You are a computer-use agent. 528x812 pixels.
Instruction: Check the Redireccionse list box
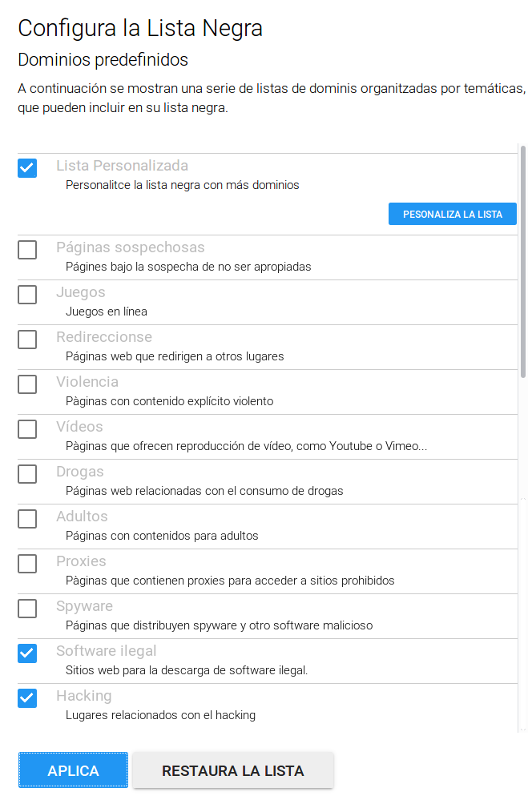pos(27,340)
